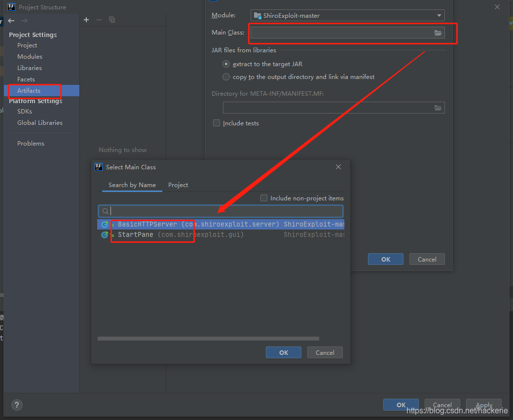Click Apply in Project Structure window
The width and height of the screenshot is (513, 420).
click(484, 405)
